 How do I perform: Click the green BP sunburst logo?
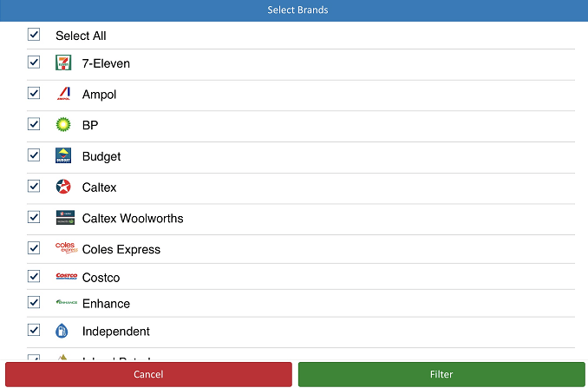tap(63, 124)
